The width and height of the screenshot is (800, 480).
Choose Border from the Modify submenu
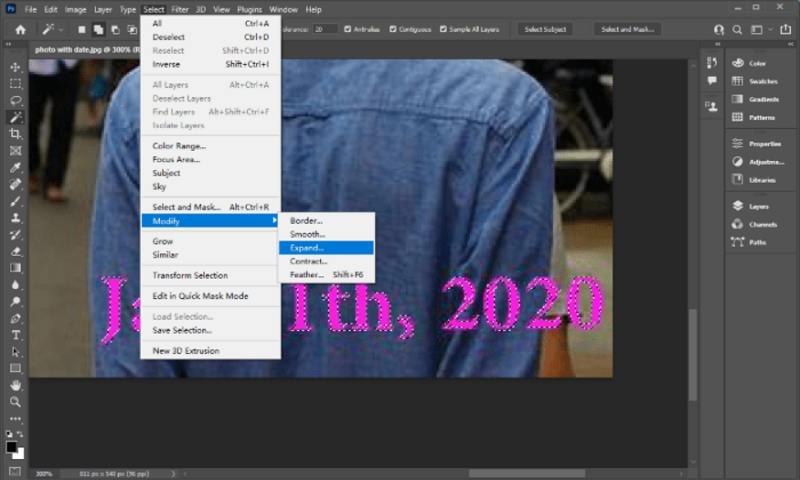point(327,220)
